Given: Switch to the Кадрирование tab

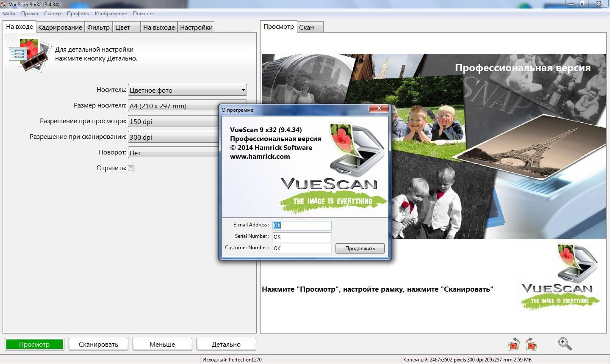Looking at the screenshot, I should 60,28.
